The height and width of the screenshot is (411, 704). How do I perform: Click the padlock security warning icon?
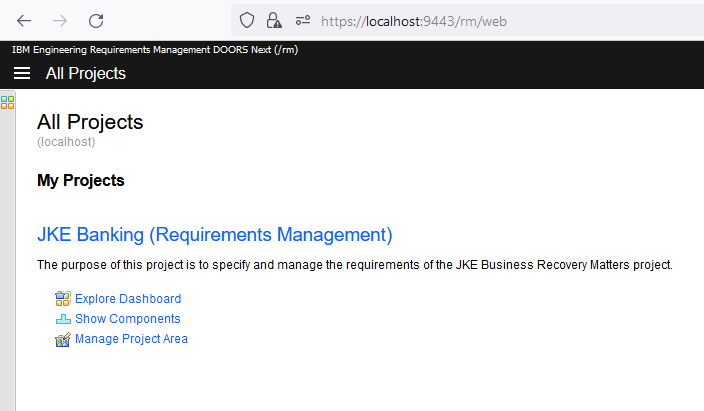[x=274, y=21]
